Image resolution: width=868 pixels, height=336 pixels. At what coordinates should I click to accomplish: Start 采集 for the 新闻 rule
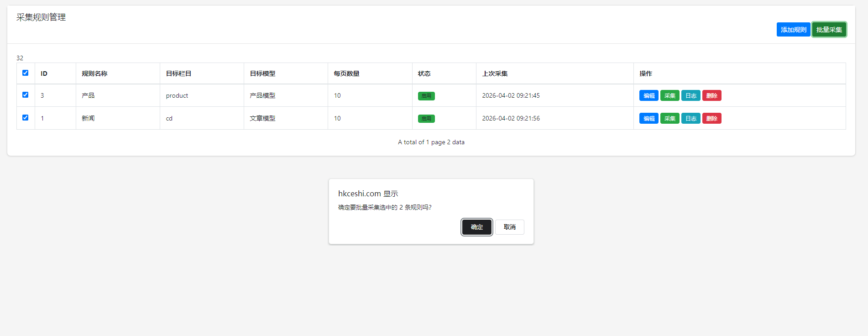pyautogui.click(x=669, y=118)
